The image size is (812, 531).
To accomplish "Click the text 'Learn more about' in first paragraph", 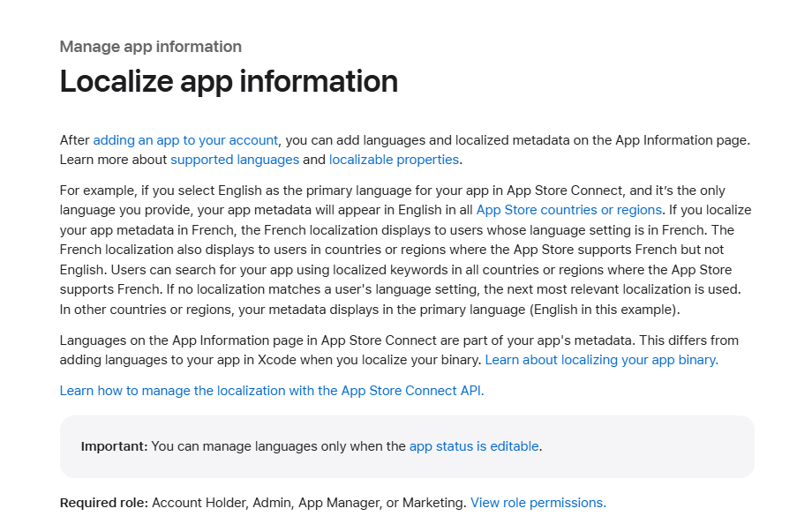I will [113, 160].
